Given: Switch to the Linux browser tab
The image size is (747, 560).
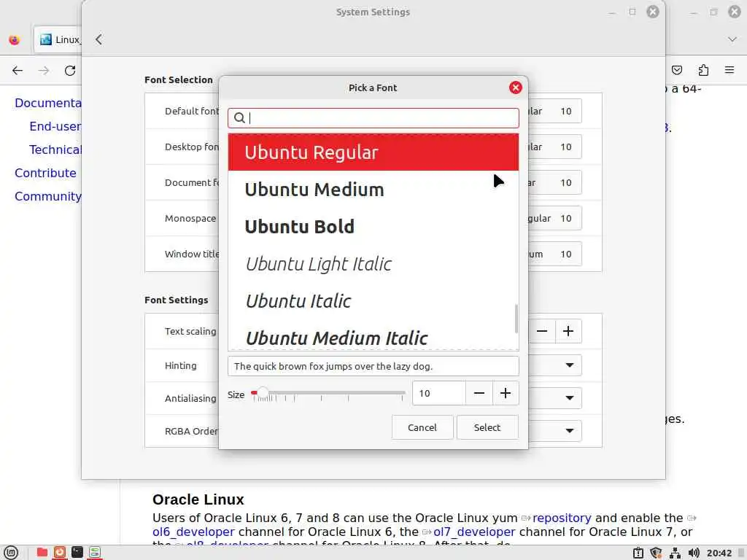Looking at the screenshot, I should pos(58,39).
